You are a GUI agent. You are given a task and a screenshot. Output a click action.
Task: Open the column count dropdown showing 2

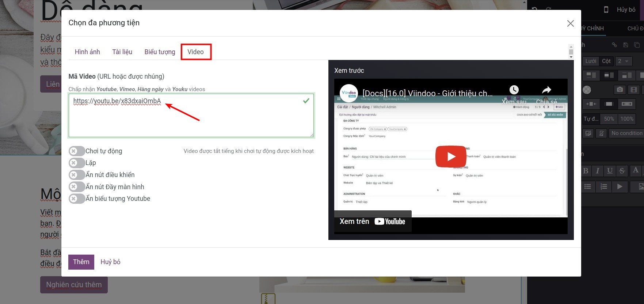(624, 61)
